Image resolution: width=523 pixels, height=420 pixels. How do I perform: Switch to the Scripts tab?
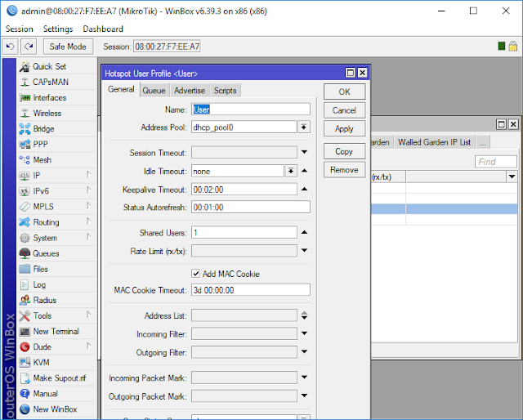[x=226, y=91]
